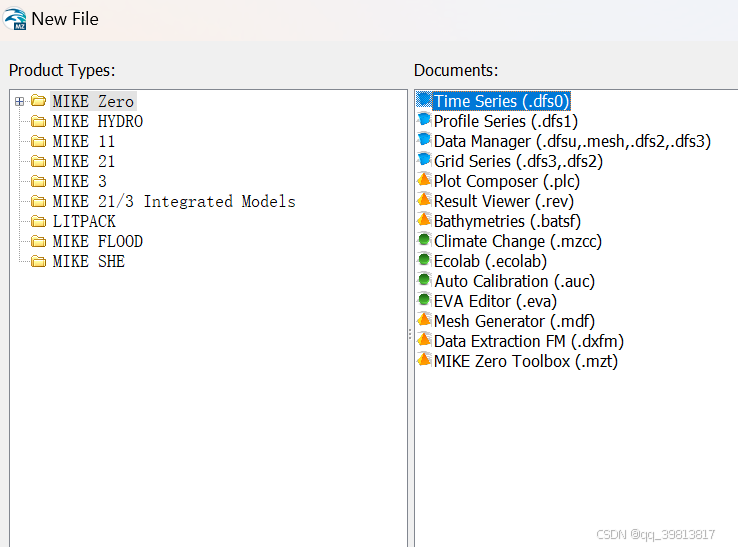Select LITPACK product type
The image size is (738, 547).
(84, 221)
